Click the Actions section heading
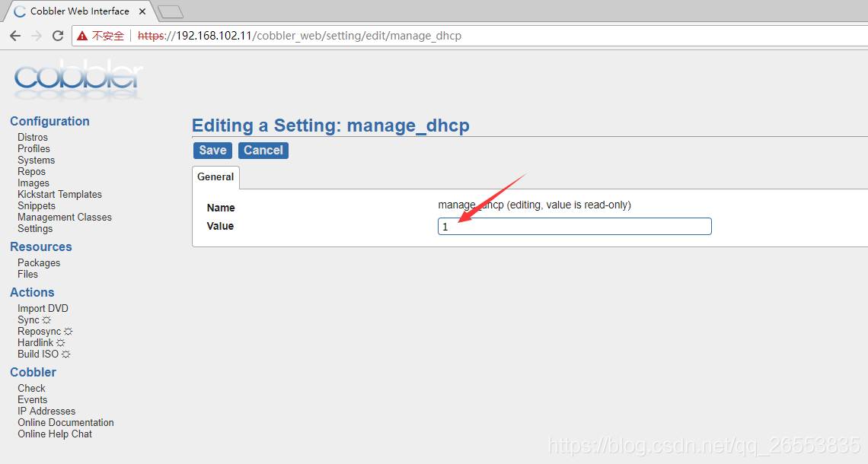Viewport: 868px width, 464px height. coord(32,293)
